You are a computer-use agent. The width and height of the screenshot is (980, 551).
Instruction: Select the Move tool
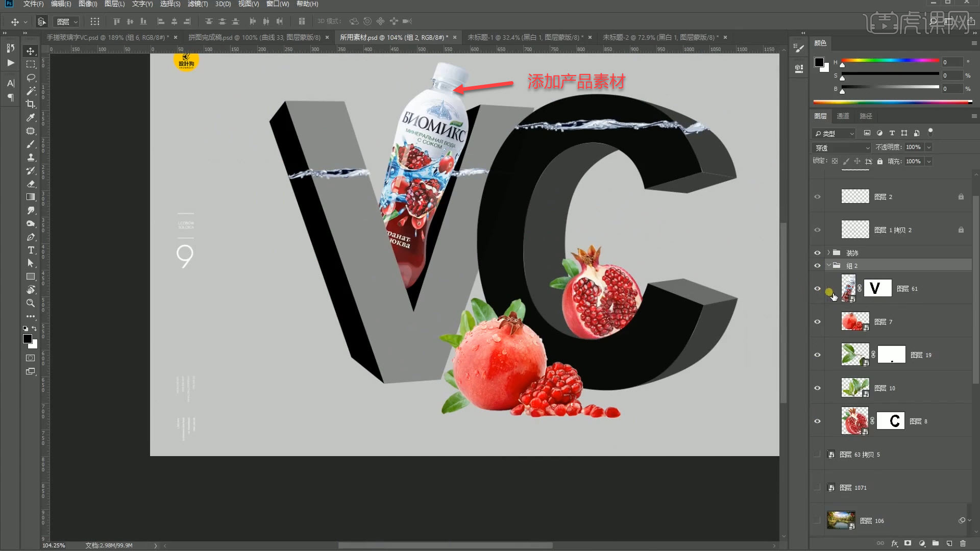(x=31, y=51)
